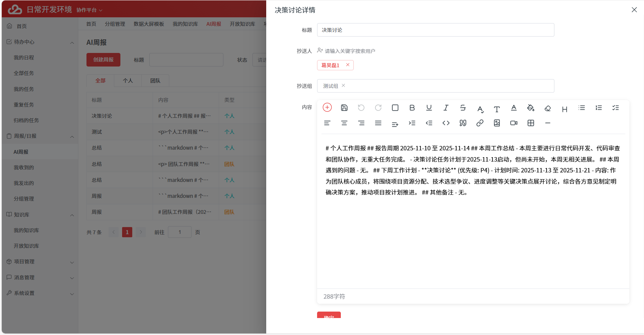This screenshot has width=644, height=335.
Task: Insert a code block
Action: pos(446,123)
